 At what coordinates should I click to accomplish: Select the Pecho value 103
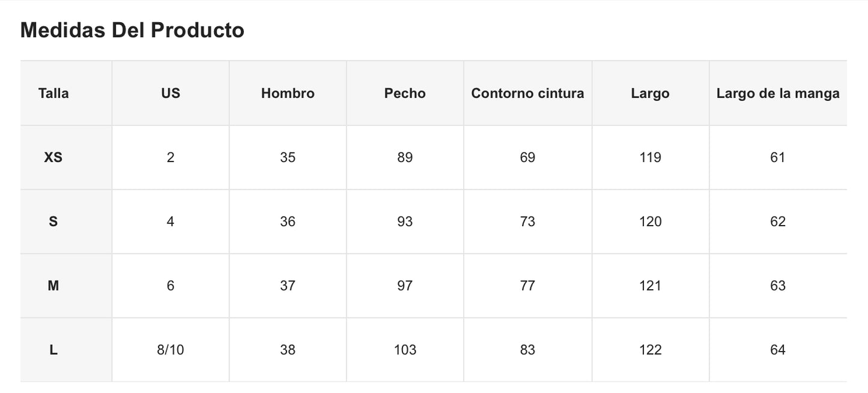coord(405,350)
